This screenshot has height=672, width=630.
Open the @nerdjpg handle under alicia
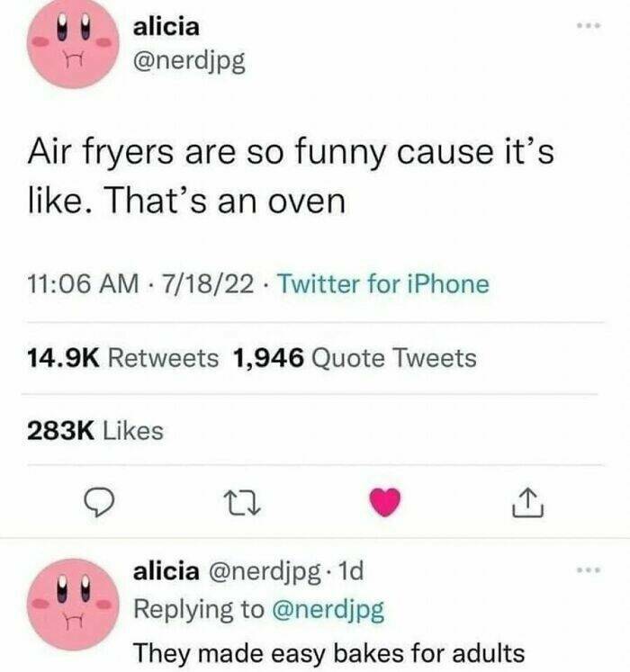pos(189,62)
